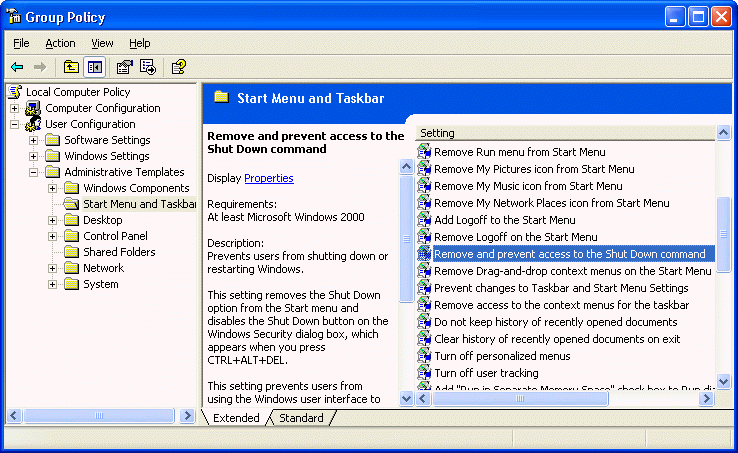This screenshot has height=453, width=738.
Task: Click the Properties link
Action: pyautogui.click(x=269, y=178)
